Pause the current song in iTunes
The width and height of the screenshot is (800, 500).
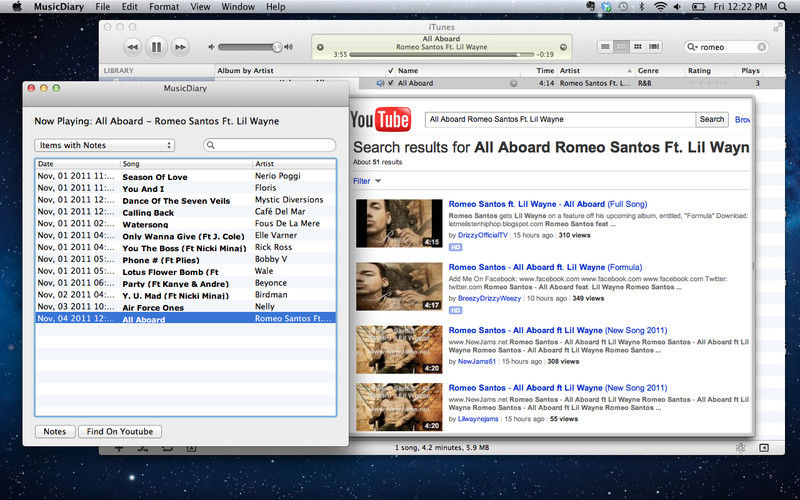156,47
